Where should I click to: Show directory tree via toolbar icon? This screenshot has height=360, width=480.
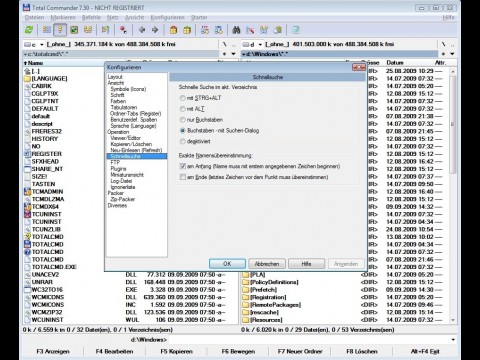click(x=88, y=30)
